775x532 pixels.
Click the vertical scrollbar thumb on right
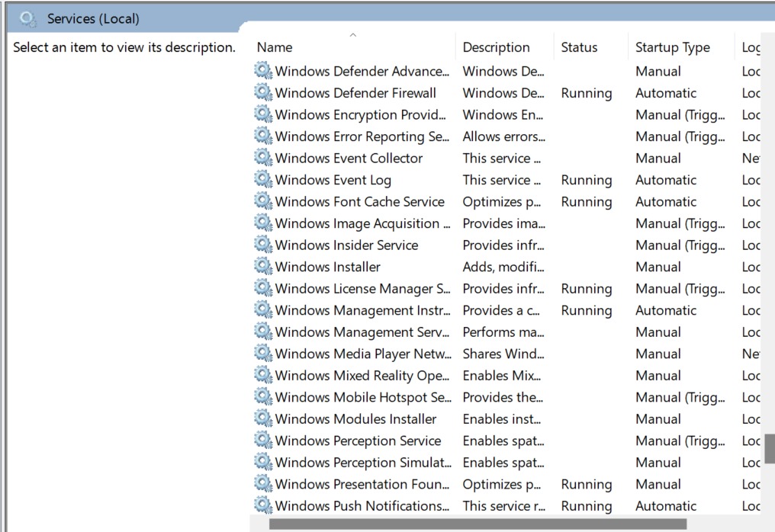coord(769,450)
